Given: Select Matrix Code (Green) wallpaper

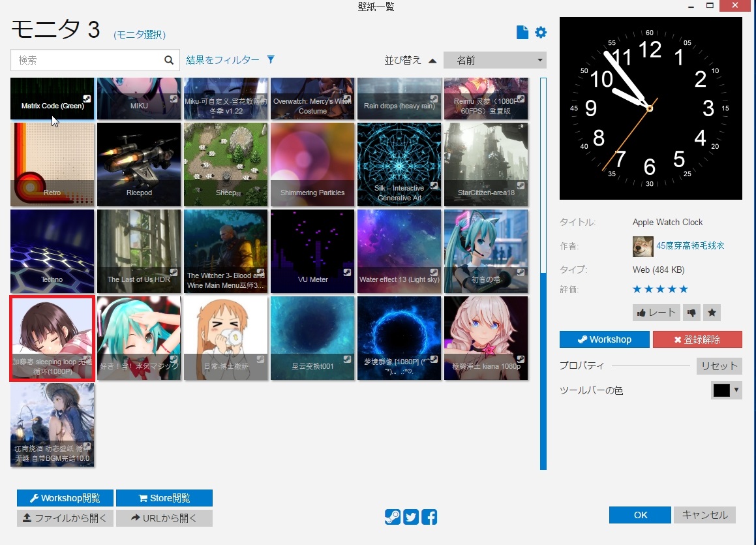Looking at the screenshot, I should [x=52, y=99].
